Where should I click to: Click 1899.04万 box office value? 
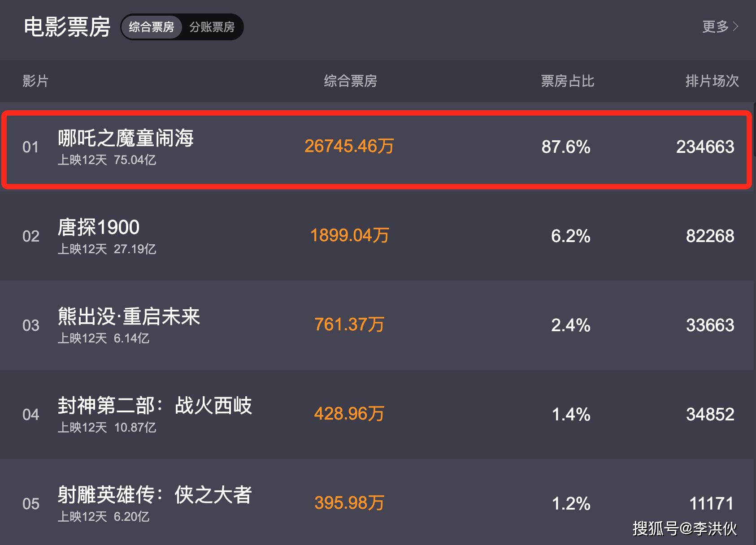pos(350,235)
